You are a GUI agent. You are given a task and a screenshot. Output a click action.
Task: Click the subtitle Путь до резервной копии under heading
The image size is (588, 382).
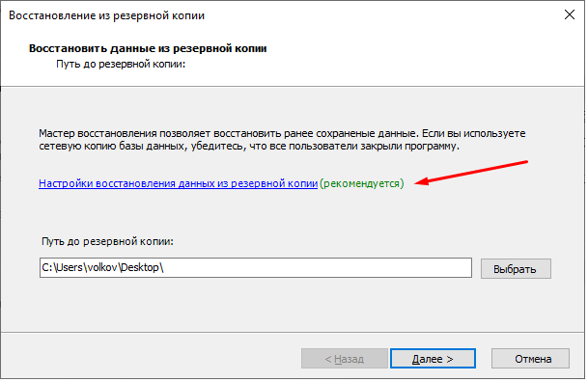click(121, 64)
